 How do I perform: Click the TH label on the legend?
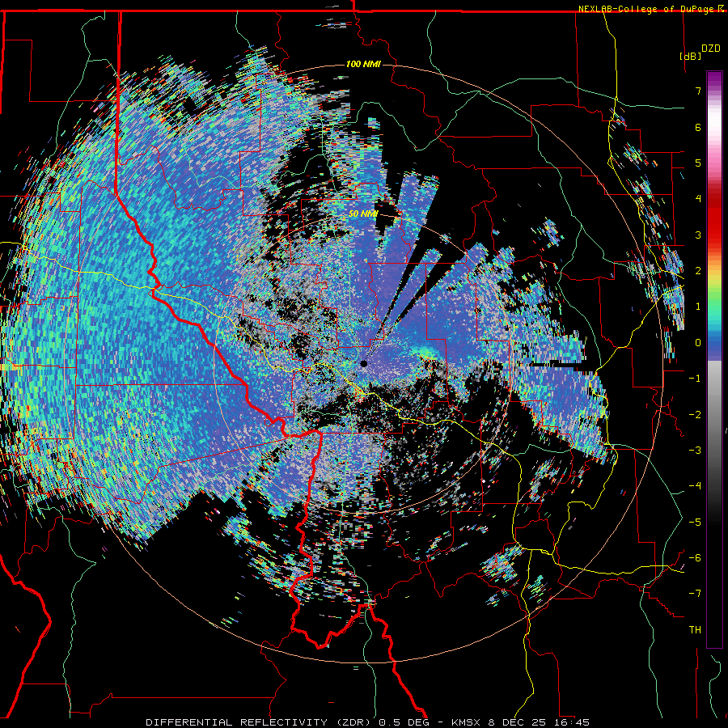pyautogui.click(x=695, y=630)
